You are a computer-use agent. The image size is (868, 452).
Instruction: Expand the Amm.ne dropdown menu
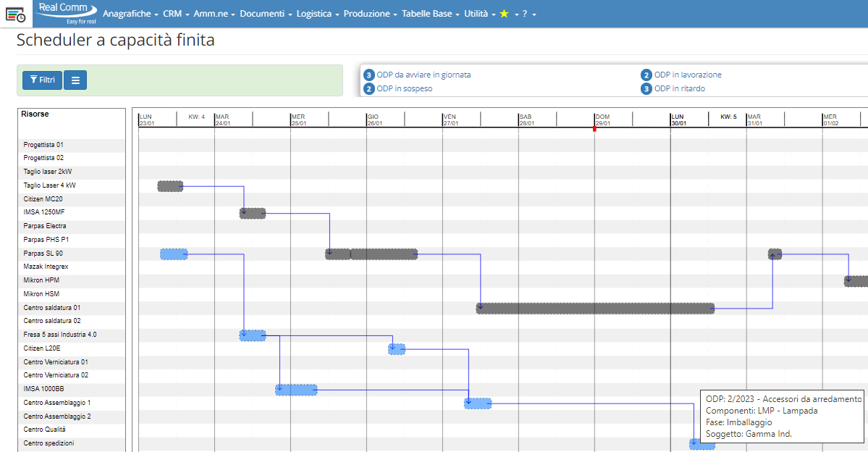(x=214, y=14)
